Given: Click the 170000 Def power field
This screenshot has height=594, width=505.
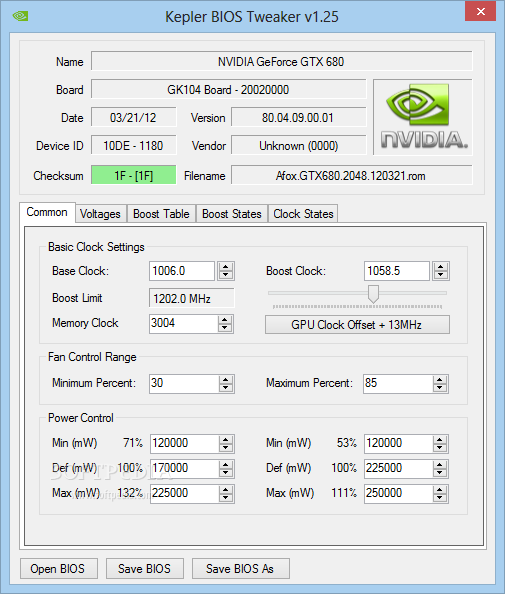Looking at the screenshot, I should click(x=184, y=469).
